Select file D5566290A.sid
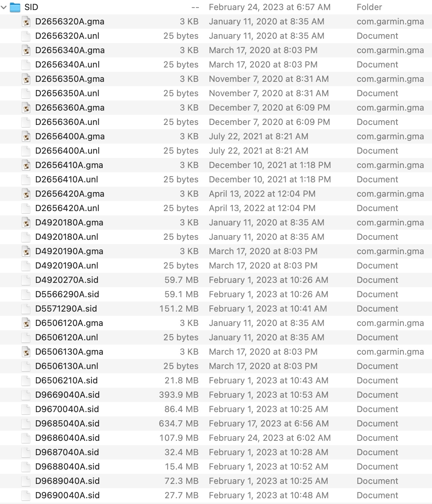 (216, 294)
